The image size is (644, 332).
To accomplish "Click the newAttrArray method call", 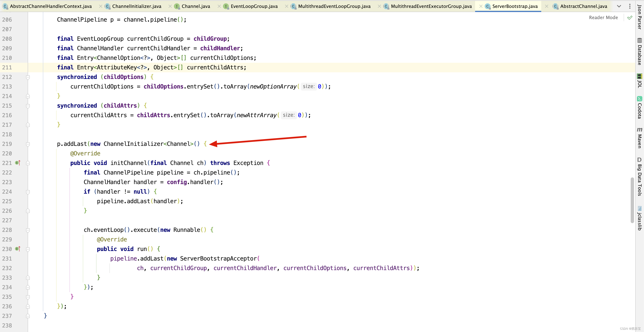I will [x=256, y=115].
